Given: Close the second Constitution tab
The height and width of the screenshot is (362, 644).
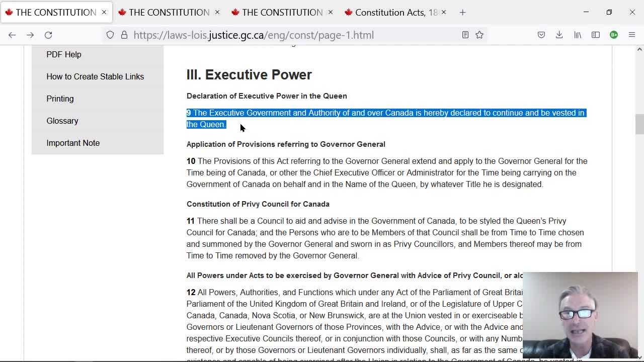Looking at the screenshot, I should coord(217,12).
